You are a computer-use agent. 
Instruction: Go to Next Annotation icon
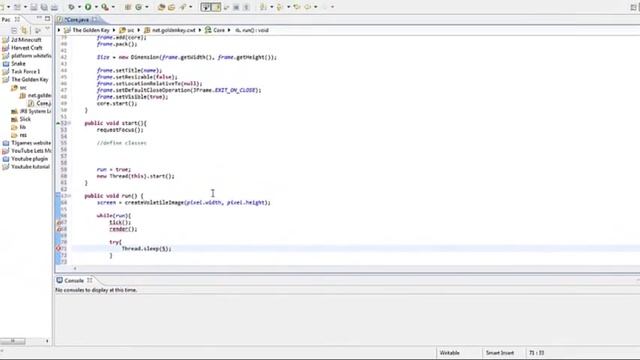(263, 7)
